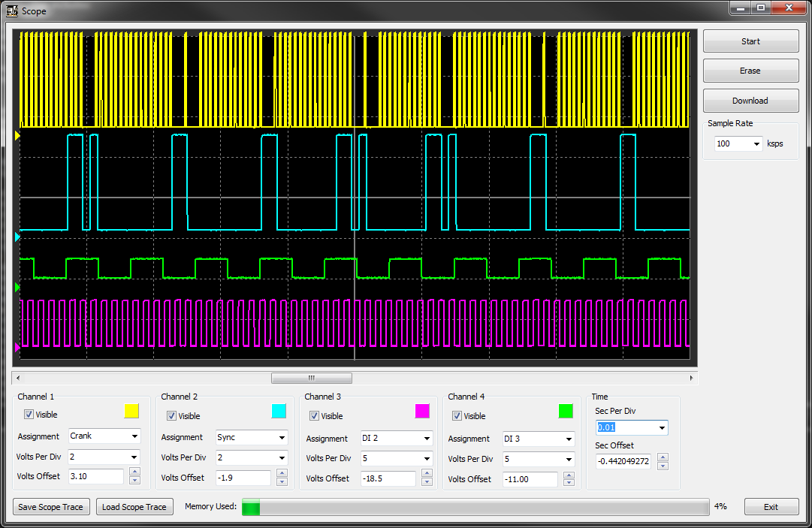The image size is (812, 528).
Task: Increase Channel 1 Volts Offset with up arrow
Action: point(134,472)
